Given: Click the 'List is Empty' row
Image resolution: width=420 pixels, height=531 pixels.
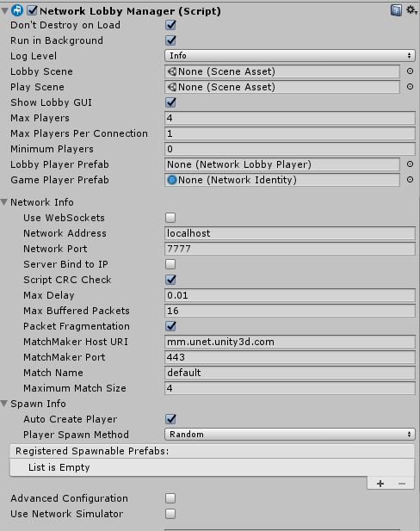Looking at the screenshot, I should (212, 467).
